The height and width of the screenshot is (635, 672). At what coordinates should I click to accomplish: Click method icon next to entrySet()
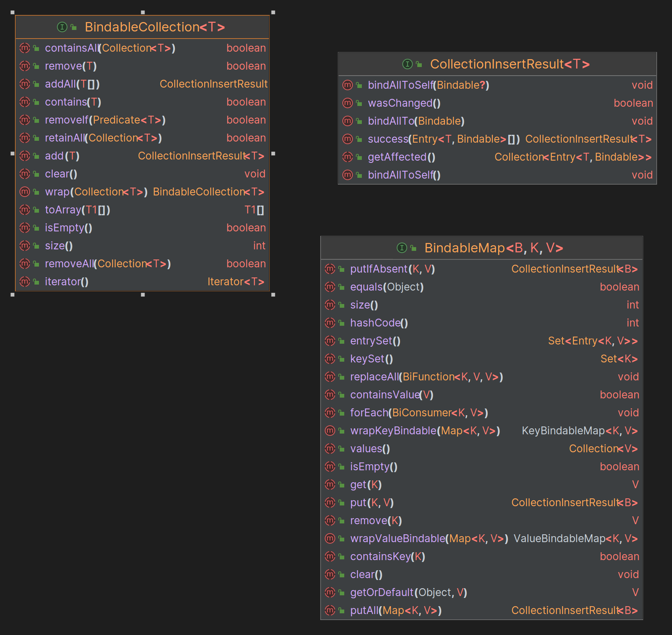point(330,341)
